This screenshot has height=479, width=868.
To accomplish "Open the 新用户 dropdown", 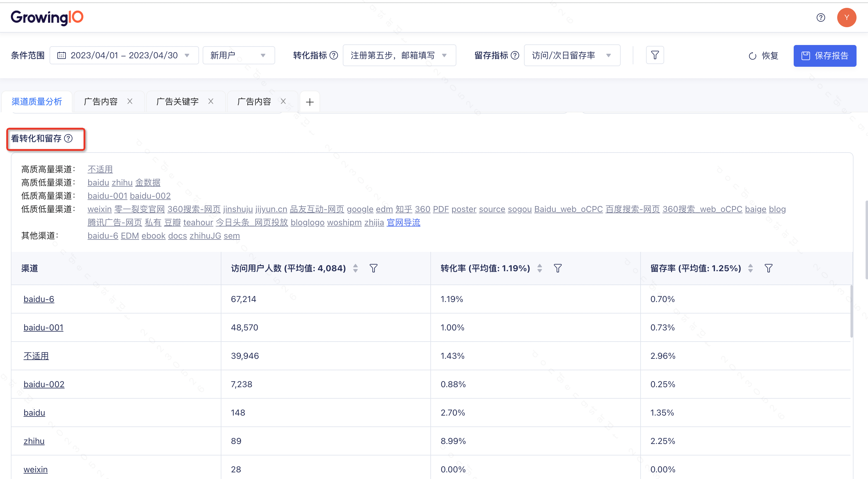I will (239, 55).
